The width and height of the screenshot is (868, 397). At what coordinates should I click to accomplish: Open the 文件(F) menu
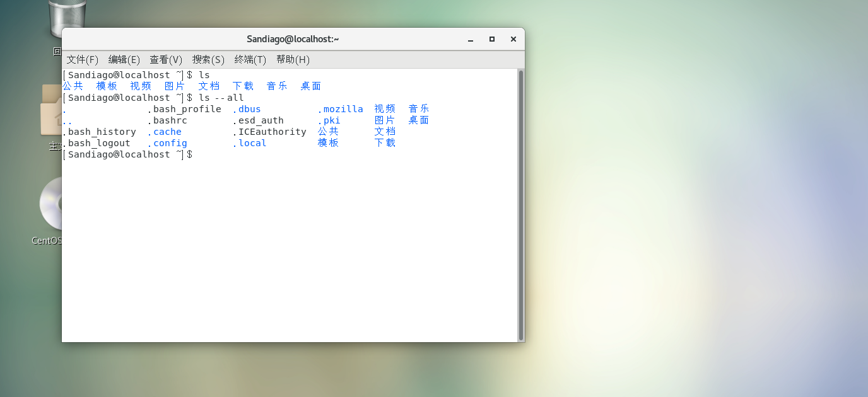[x=83, y=59]
